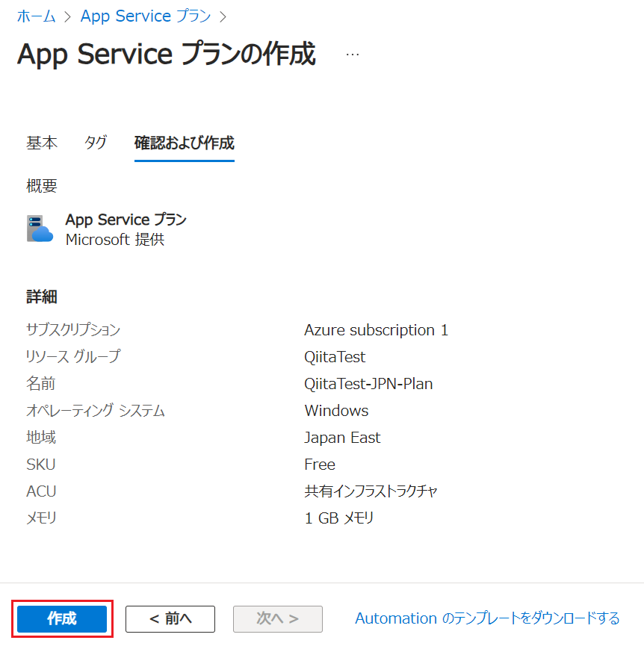Viewport: 644px width, 655px height.
Task: Click the App Service プラン summary title
Action: point(126,220)
